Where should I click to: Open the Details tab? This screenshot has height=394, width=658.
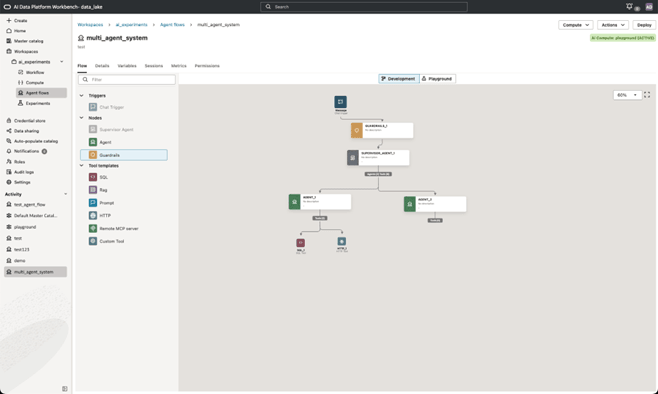(102, 66)
